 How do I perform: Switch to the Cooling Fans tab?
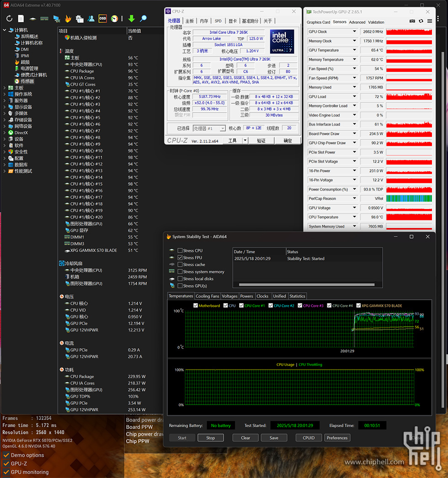coord(207,296)
